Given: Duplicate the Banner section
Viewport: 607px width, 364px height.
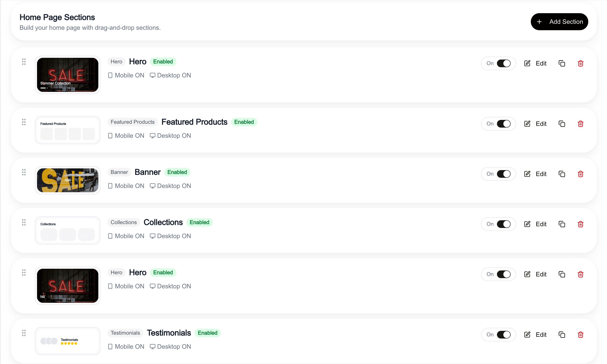Looking at the screenshot, I should click(562, 174).
